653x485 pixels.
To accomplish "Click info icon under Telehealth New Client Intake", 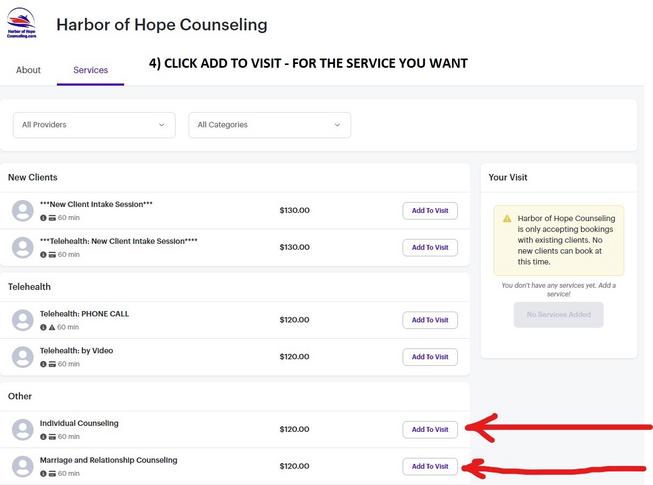I will coord(43,254).
